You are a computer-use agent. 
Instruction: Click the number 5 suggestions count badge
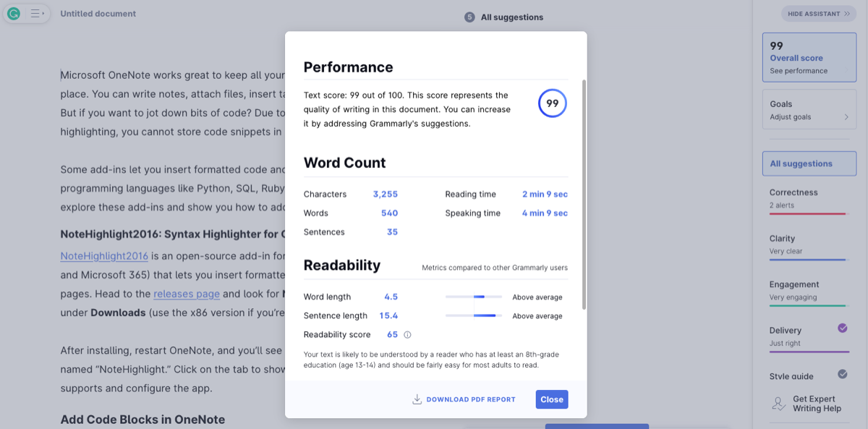470,17
